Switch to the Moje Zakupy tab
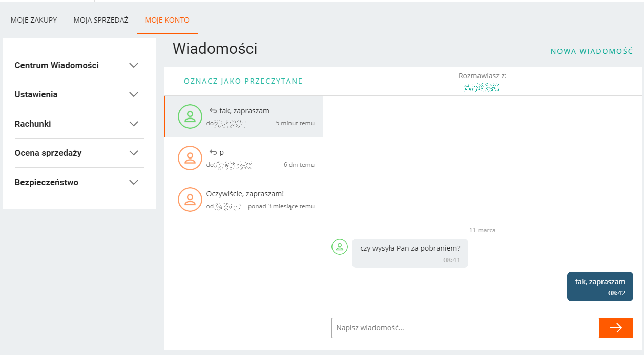This screenshot has width=644, height=355. 34,21
